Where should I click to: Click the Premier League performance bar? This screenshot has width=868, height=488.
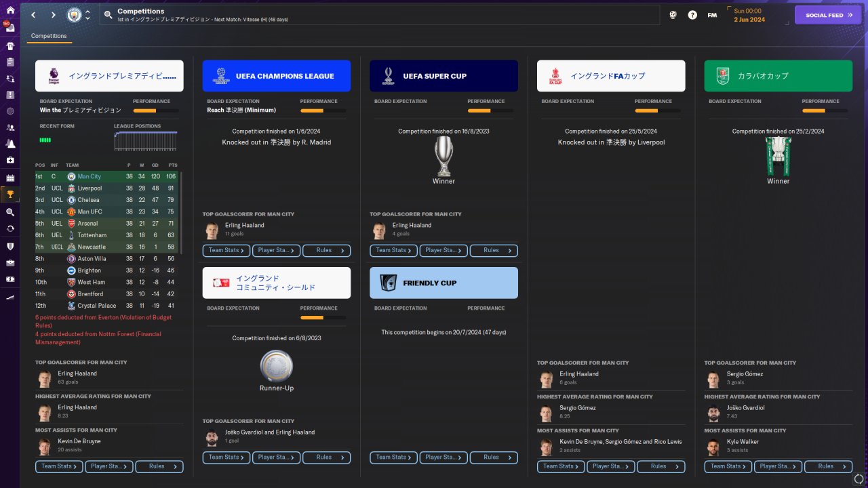click(x=156, y=110)
